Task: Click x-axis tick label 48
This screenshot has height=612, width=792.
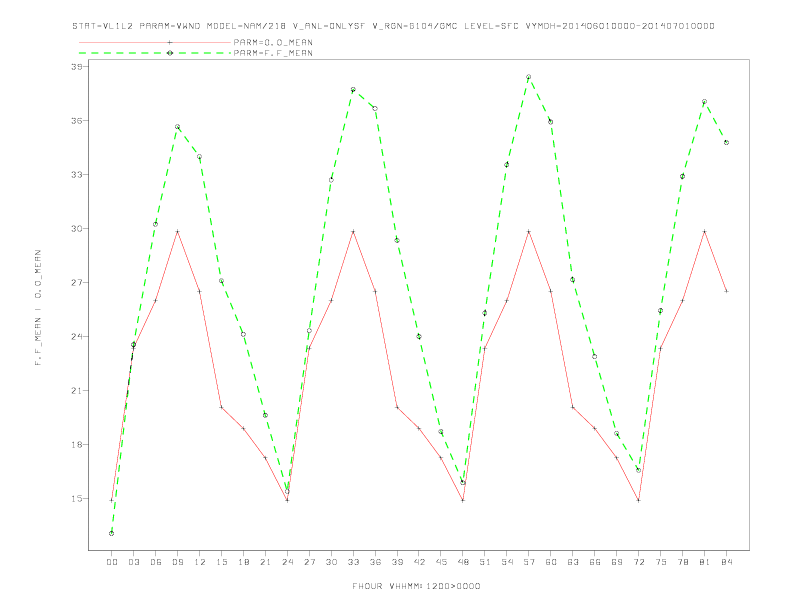Action: pyautogui.click(x=463, y=562)
